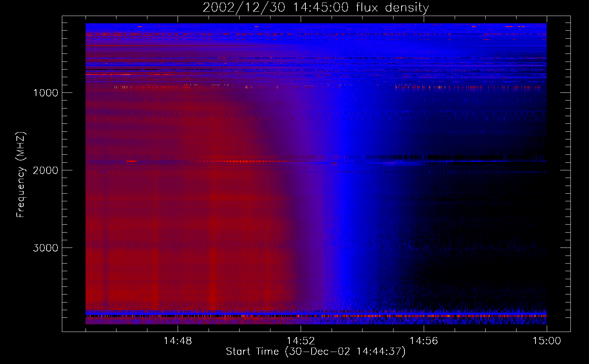This screenshot has width=589, height=364.
Task: Select the 'Frequency (MHZ)' y-axis label
Action: point(21,175)
